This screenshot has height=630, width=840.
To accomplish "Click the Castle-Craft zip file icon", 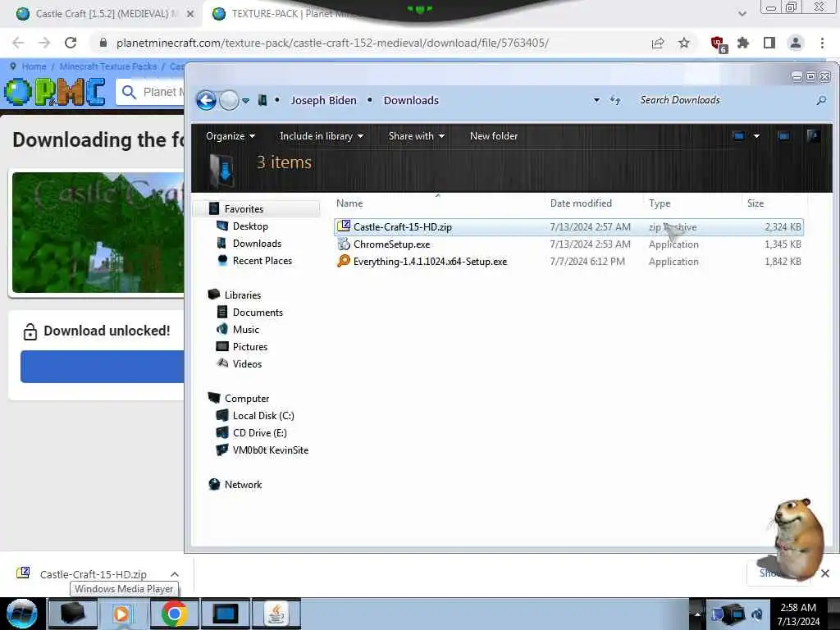I will coord(344,226).
